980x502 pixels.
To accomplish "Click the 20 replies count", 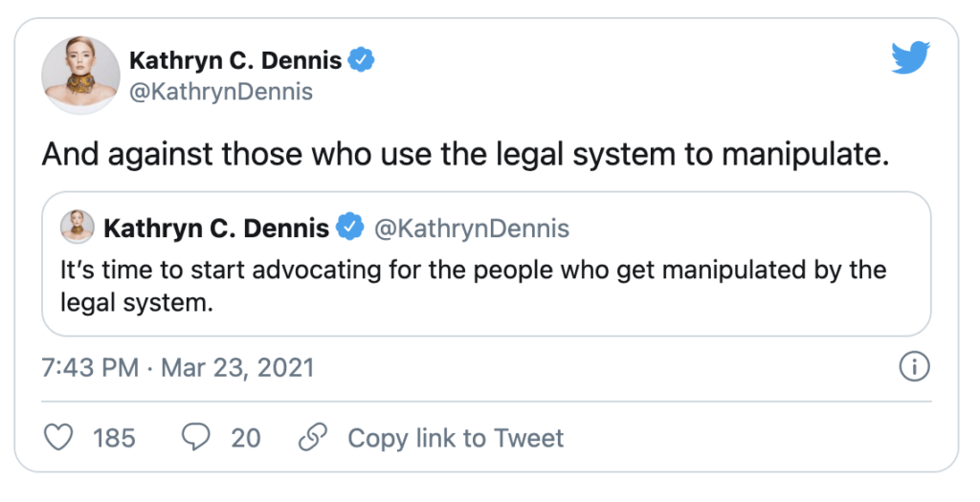I will click(x=246, y=438).
